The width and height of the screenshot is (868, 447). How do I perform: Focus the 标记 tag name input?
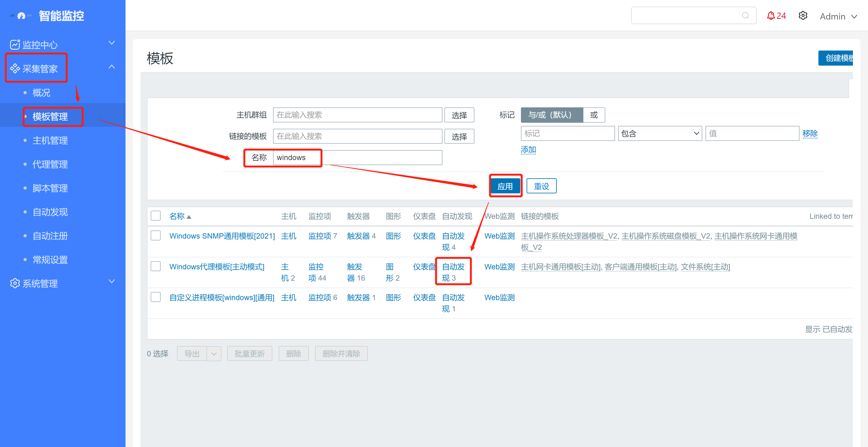[567, 133]
